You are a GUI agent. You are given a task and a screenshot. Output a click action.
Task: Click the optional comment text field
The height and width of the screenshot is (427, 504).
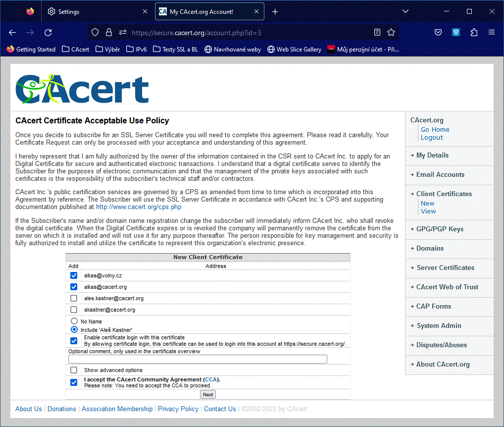[x=198, y=359]
